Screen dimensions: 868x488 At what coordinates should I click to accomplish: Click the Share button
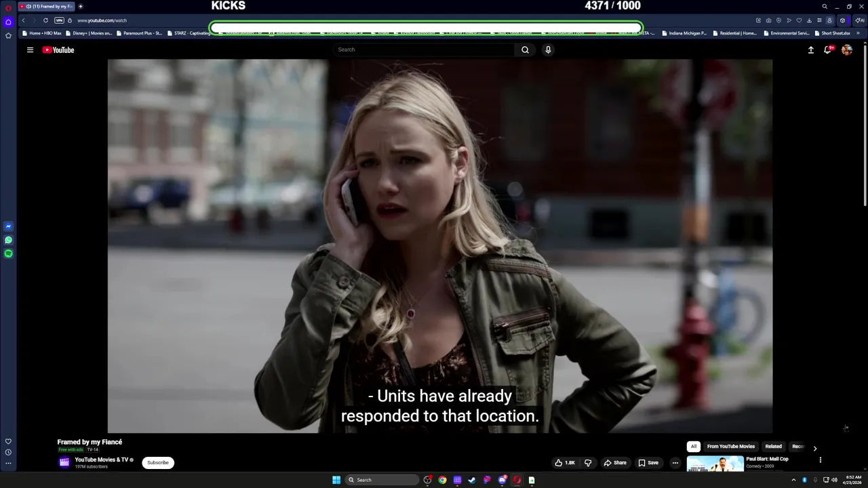tap(615, 463)
